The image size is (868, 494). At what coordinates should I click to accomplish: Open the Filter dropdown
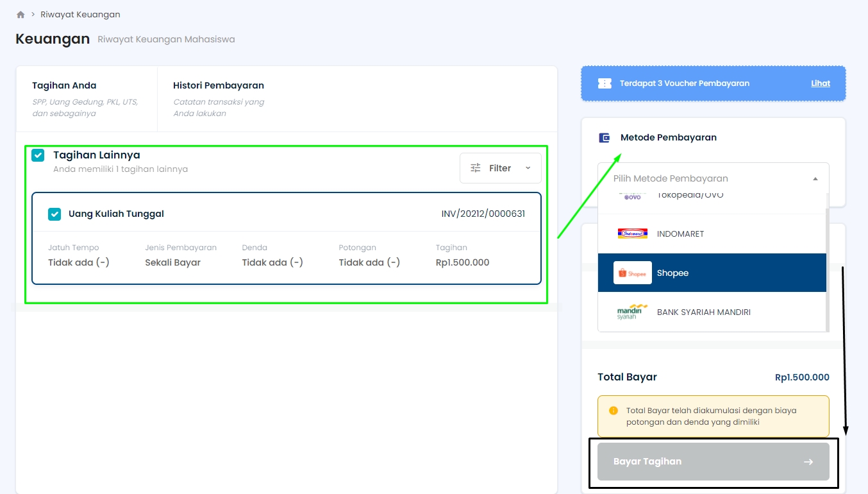coord(501,168)
